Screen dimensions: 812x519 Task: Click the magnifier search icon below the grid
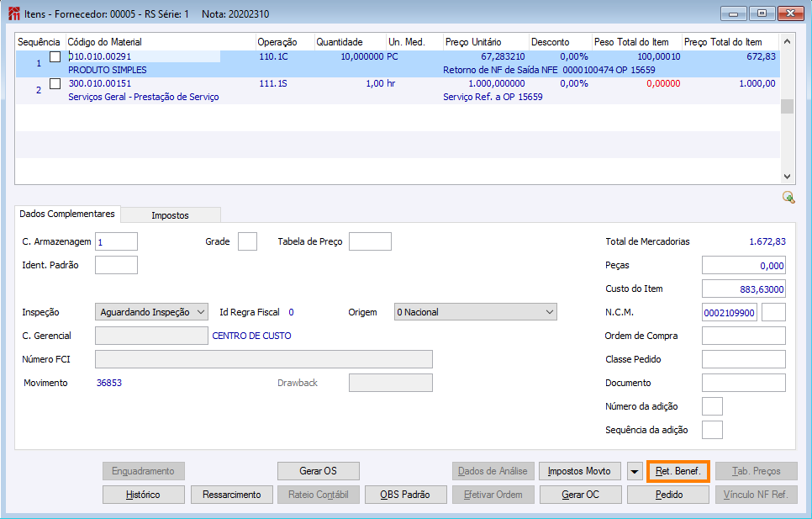[x=788, y=198]
